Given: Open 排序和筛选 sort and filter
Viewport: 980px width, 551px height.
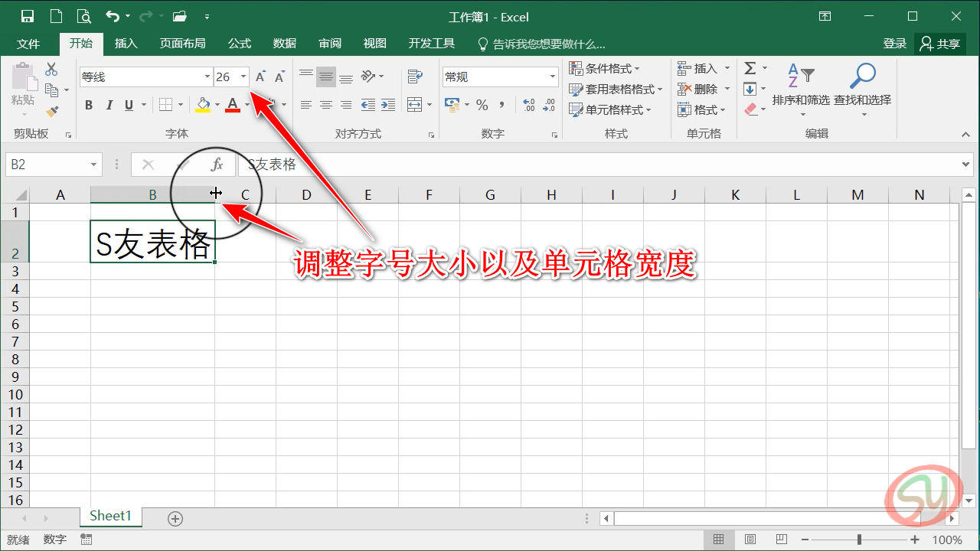Looking at the screenshot, I should click(x=801, y=89).
